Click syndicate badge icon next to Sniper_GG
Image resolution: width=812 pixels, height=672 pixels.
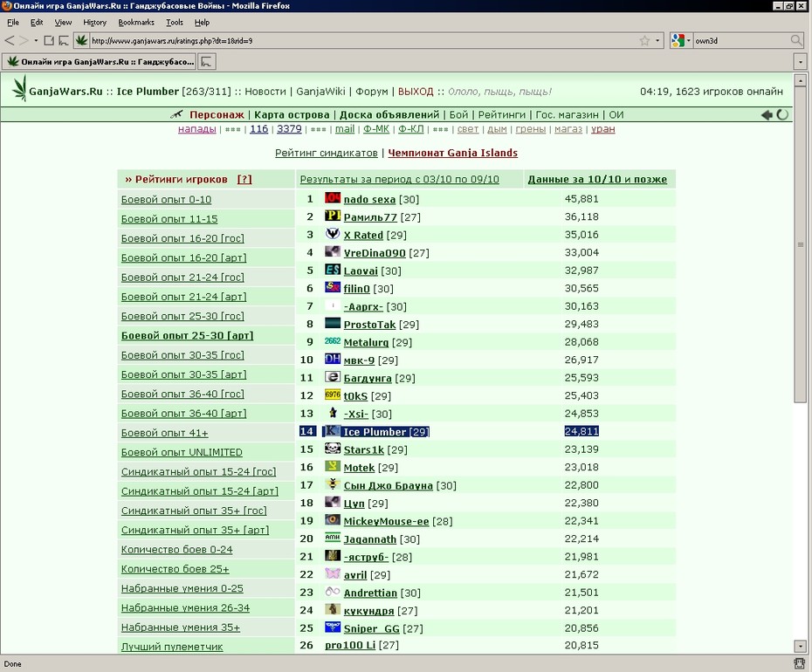click(x=333, y=627)
